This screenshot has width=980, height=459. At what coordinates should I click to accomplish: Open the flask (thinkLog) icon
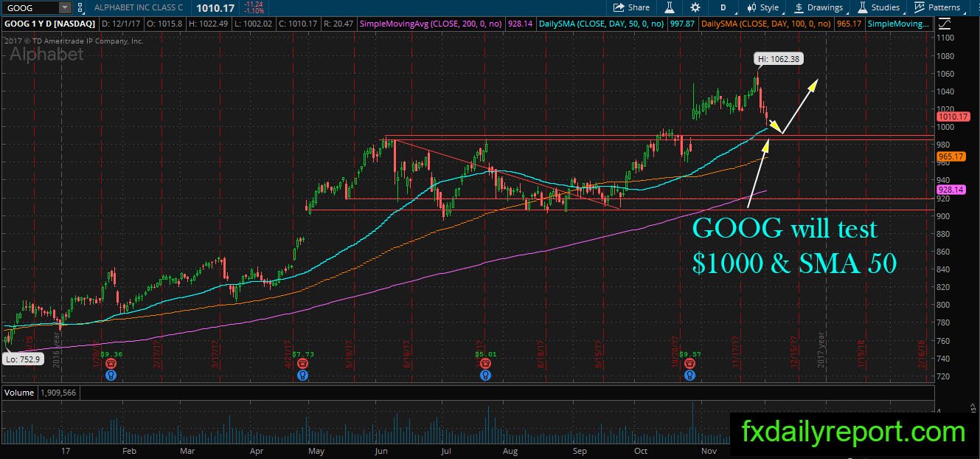(670, 7)
